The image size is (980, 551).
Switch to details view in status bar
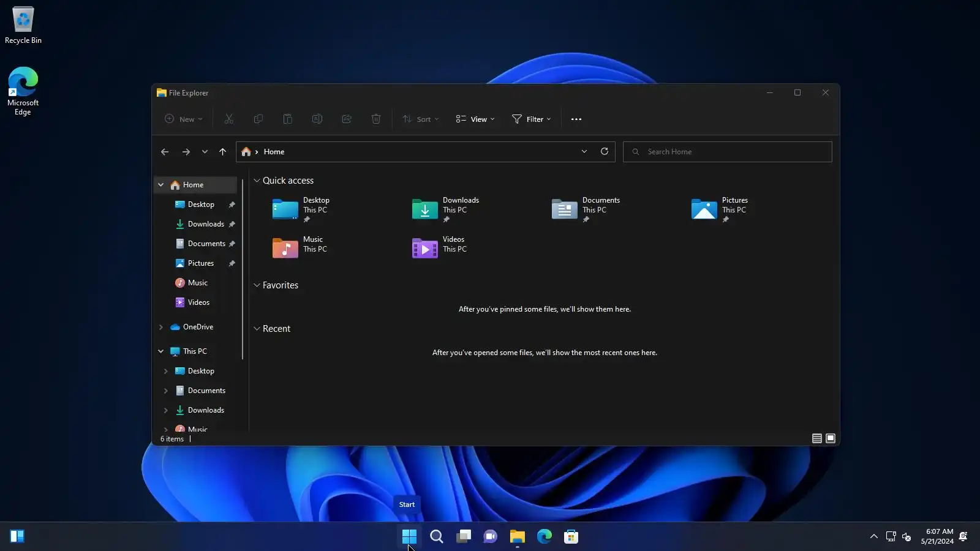click(817, 438)
